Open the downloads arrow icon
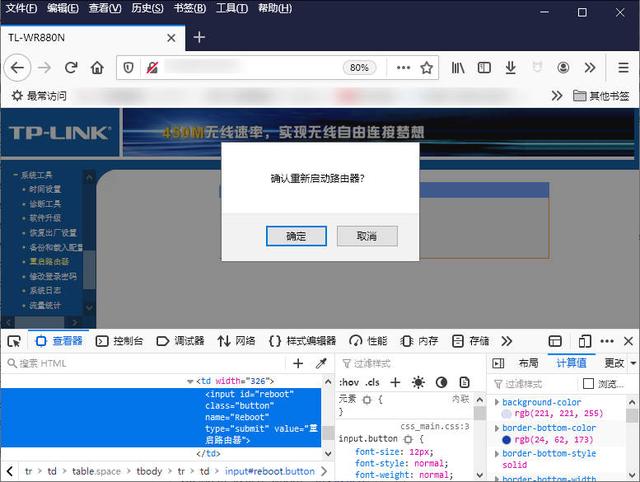The width and height of the screenshot is (640, 482). point(510,68)
